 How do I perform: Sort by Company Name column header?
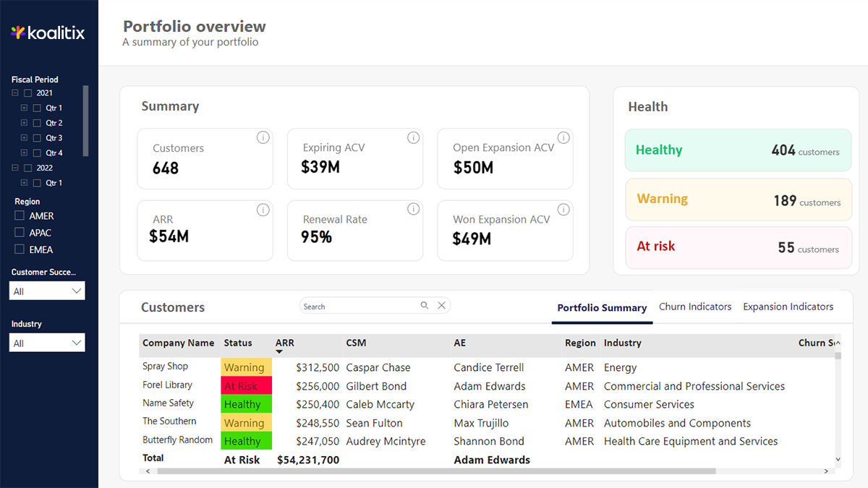pos(179,343)
